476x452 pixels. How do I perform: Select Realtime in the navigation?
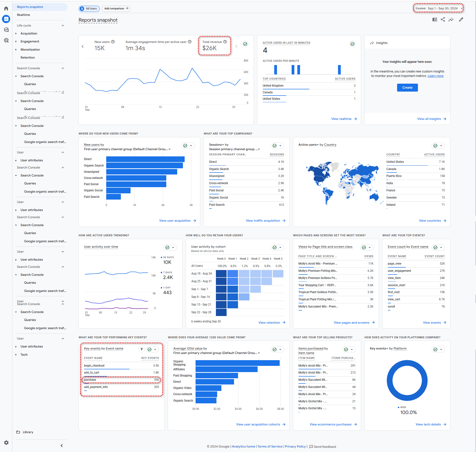[23, 15]
